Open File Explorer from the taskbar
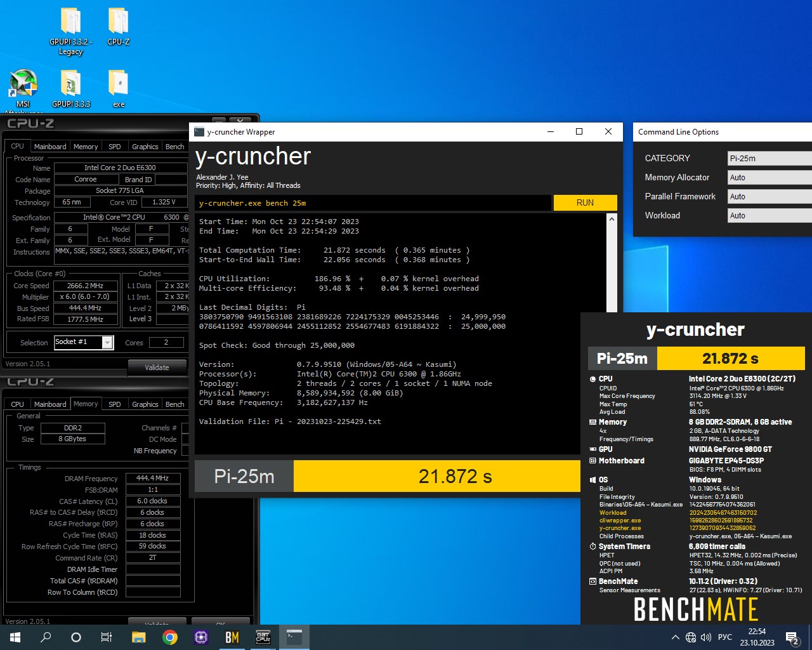This screenshot has height=650, width=812. point(139,637)
